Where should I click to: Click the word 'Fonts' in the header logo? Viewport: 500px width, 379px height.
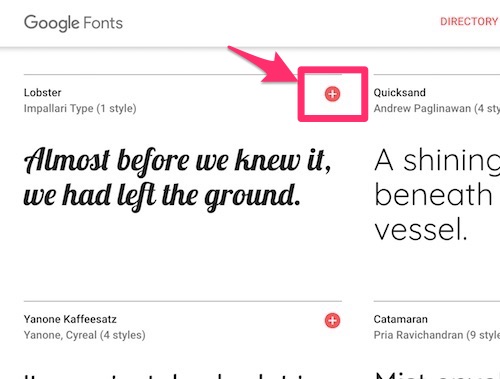click(x=103, y=23)
